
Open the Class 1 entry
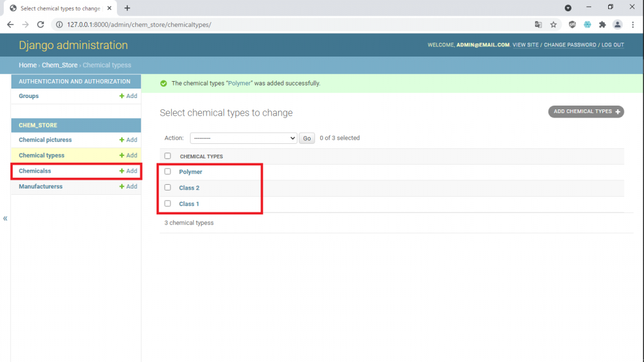coord(189,204)
